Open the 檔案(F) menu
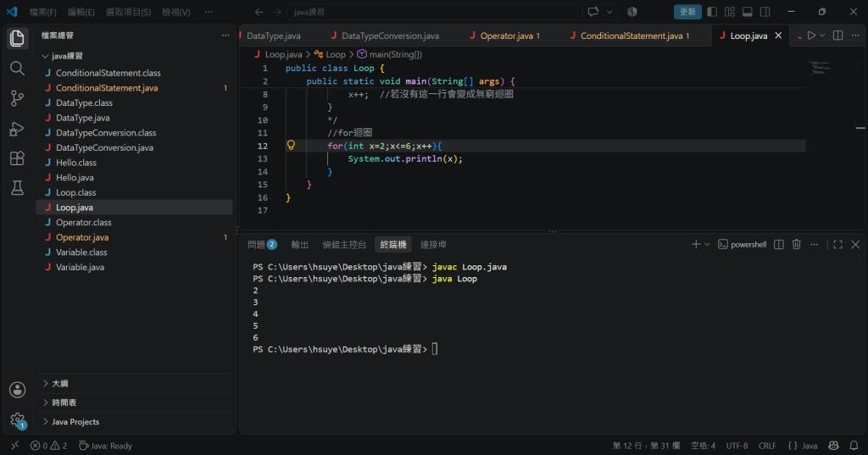Screen dimensions: 868x455 click(42, 12)
